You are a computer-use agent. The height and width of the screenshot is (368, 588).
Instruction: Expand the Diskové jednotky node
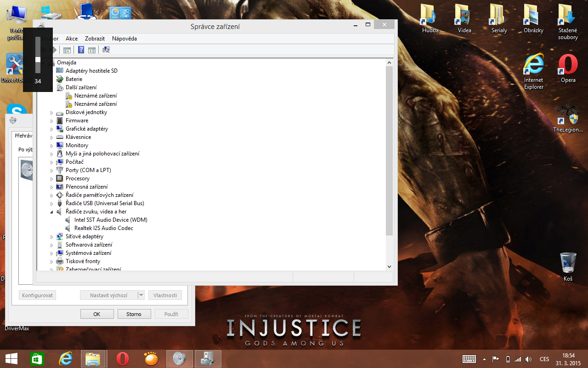click(x=52, y=113)
